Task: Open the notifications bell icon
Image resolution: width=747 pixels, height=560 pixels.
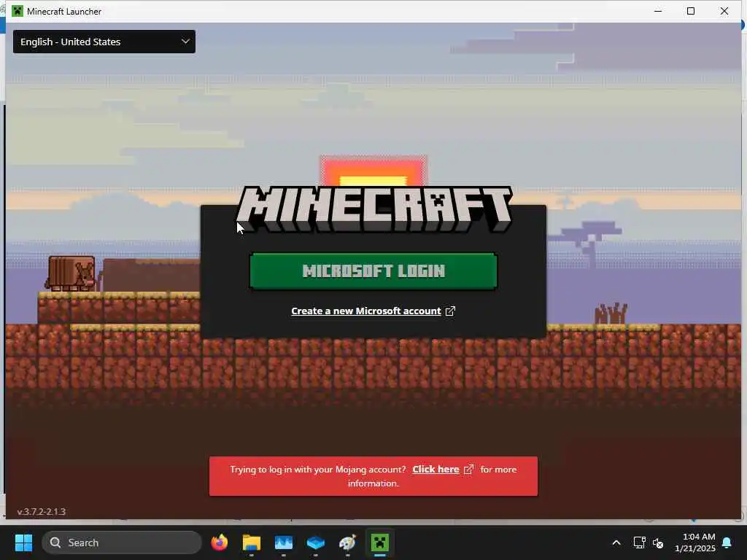Action: pos(727,542)
